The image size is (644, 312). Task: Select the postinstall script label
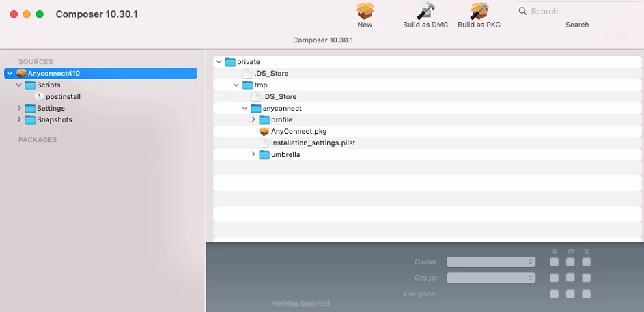point(64,97)
